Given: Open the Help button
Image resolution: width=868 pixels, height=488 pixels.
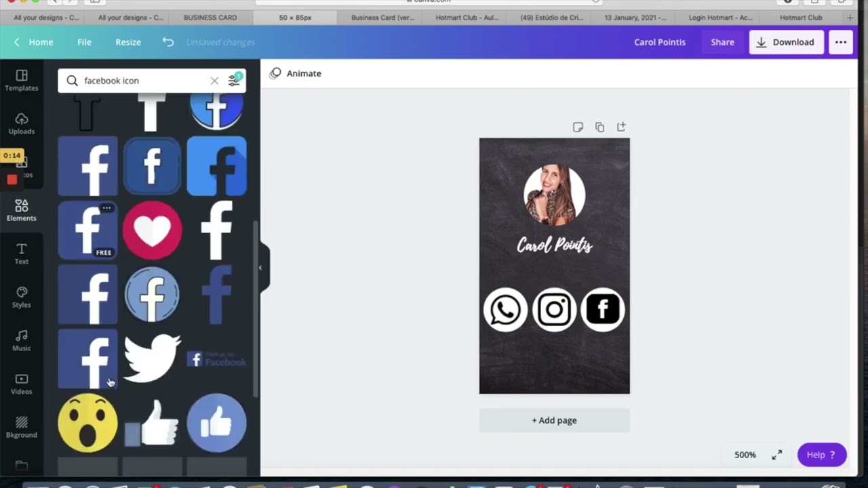Looking at the screenshot, I should click(x=822, y=455).
